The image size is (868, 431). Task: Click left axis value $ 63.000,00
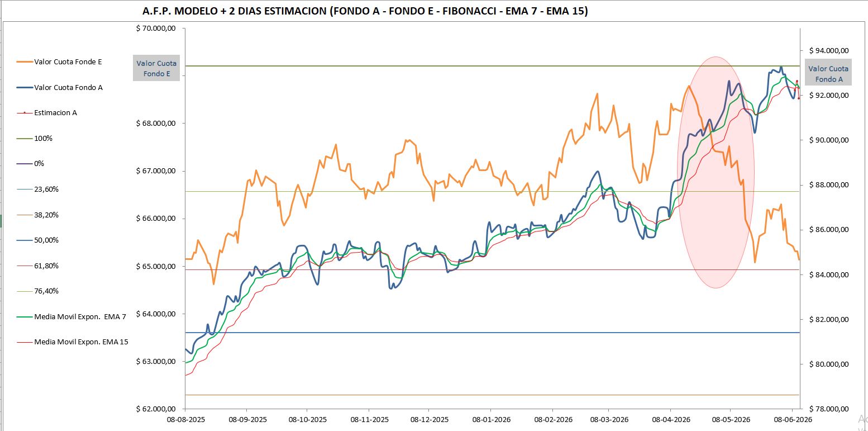[x=156, y=361]
